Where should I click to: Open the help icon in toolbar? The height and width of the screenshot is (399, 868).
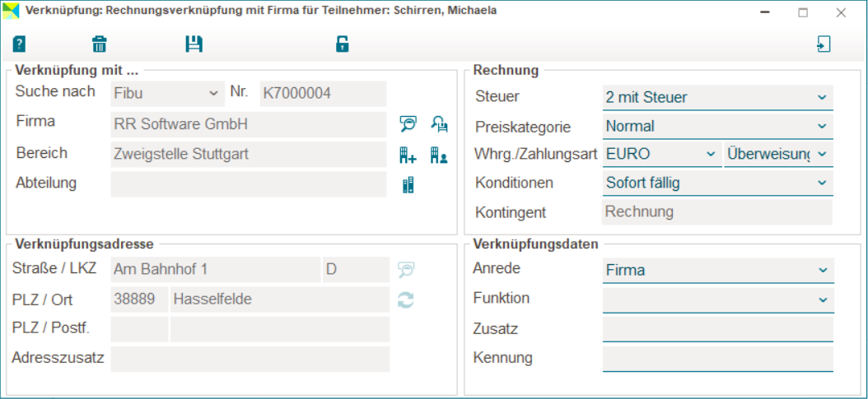tap(20, 44)
